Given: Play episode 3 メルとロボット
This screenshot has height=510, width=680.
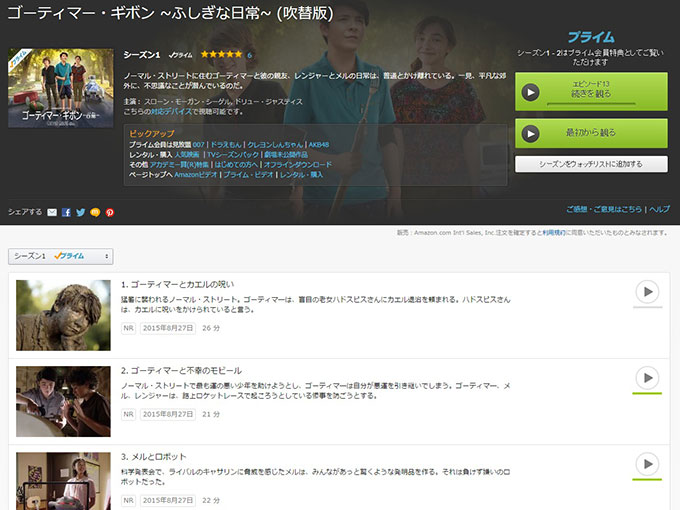Looking at the screenshot, I should click(647, 464).
